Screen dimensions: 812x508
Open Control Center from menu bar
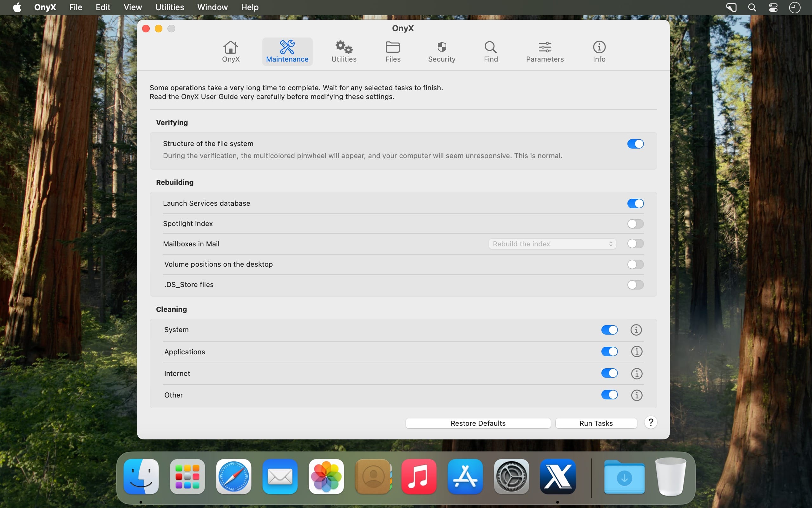pos(773,7)
